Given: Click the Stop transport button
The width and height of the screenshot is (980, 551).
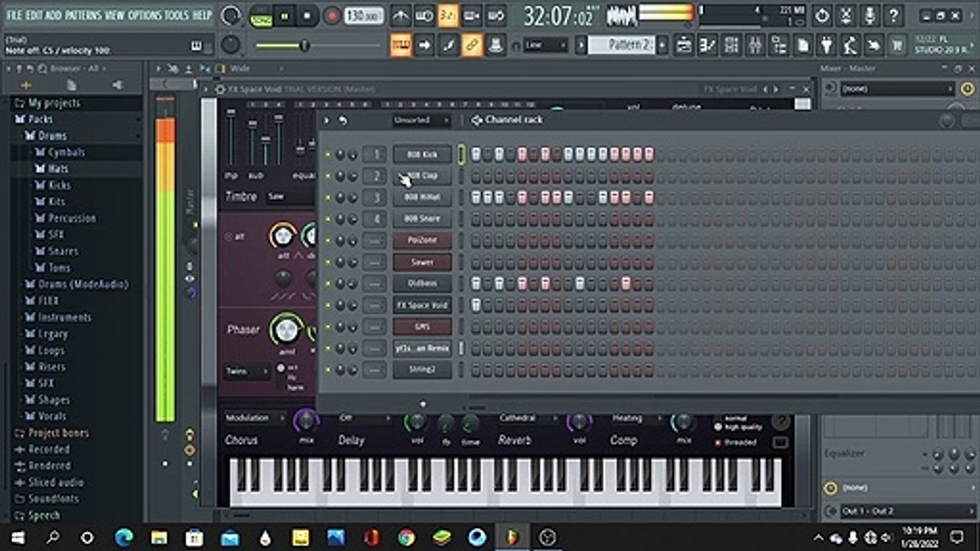Looking at the screenshot, I should (x=307, y=15).
